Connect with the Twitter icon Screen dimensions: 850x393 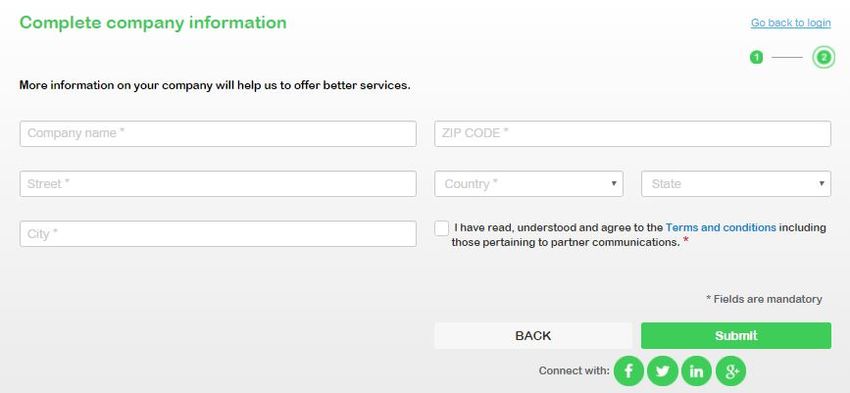pos(662,371)
